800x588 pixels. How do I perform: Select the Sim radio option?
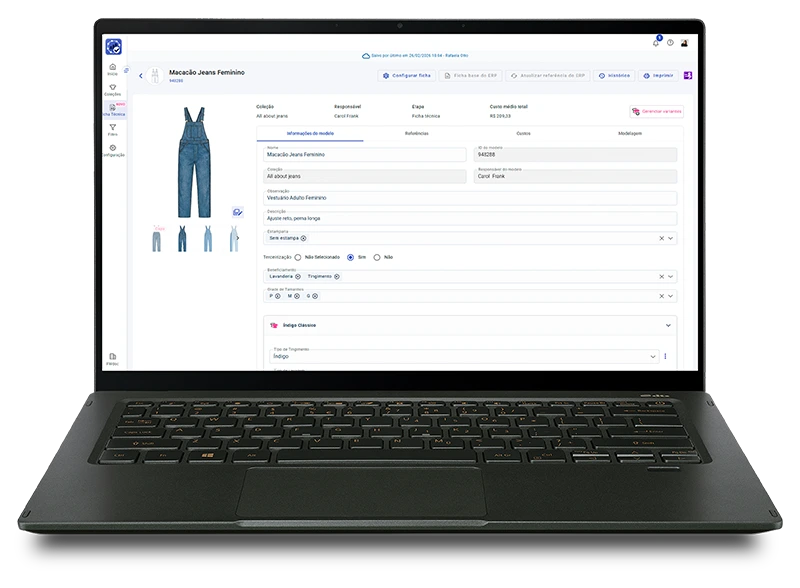coord(351,257)
